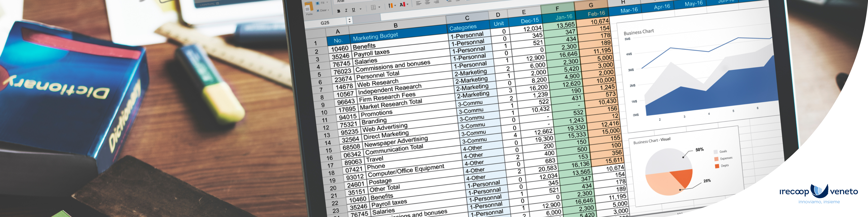Screen dimensions: 868x217
Task: Toggle Underline formatting
Action: pos(353,10)
